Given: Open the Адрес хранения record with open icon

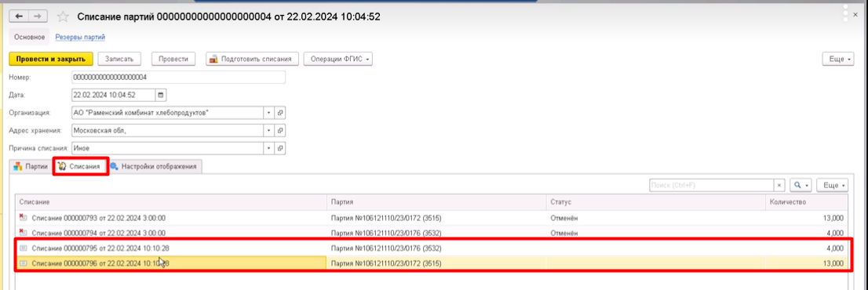Looking at the screenshot, I should pos(280,130).
